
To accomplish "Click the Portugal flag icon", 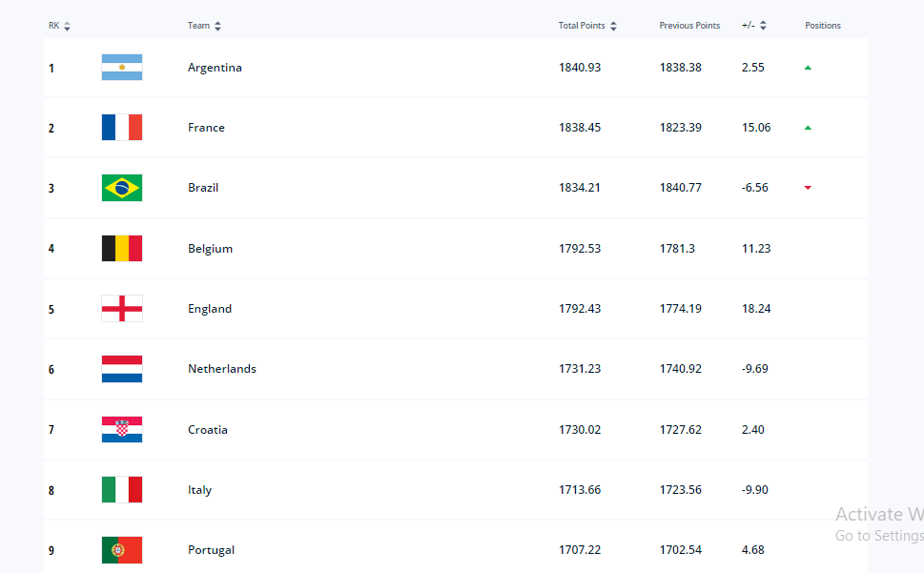I will click(x=122, y=550).
